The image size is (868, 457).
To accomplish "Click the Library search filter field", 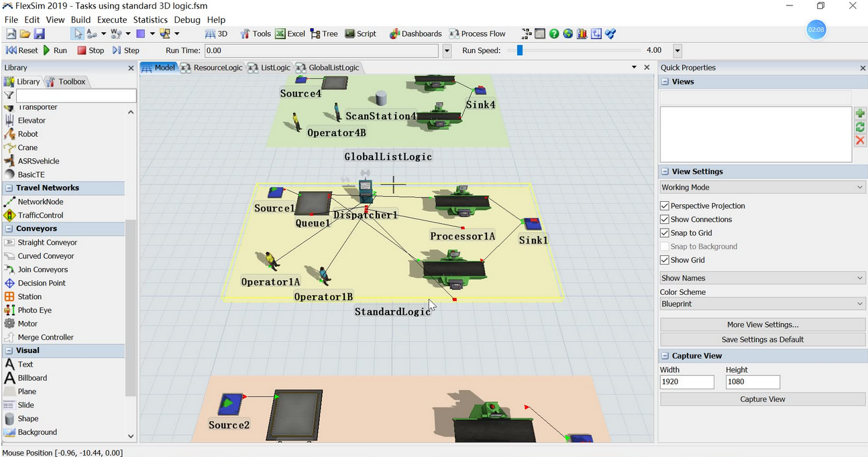I will (76, 96).
